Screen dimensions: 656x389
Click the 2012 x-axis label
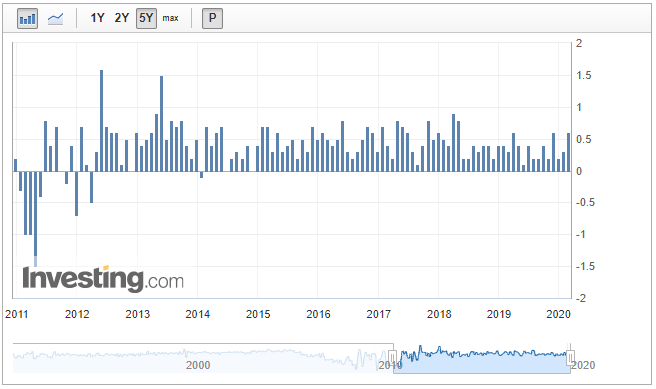tap(77, 314)
